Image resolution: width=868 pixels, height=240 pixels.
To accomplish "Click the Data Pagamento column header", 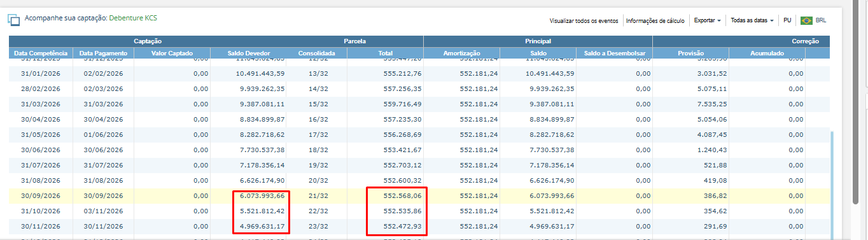I will coord(103,53).
